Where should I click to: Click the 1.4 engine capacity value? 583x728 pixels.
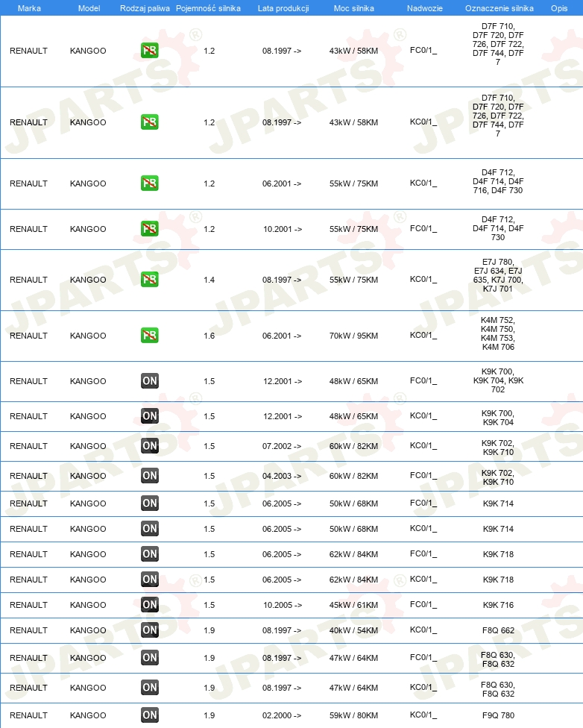click(x=209, y=280)
